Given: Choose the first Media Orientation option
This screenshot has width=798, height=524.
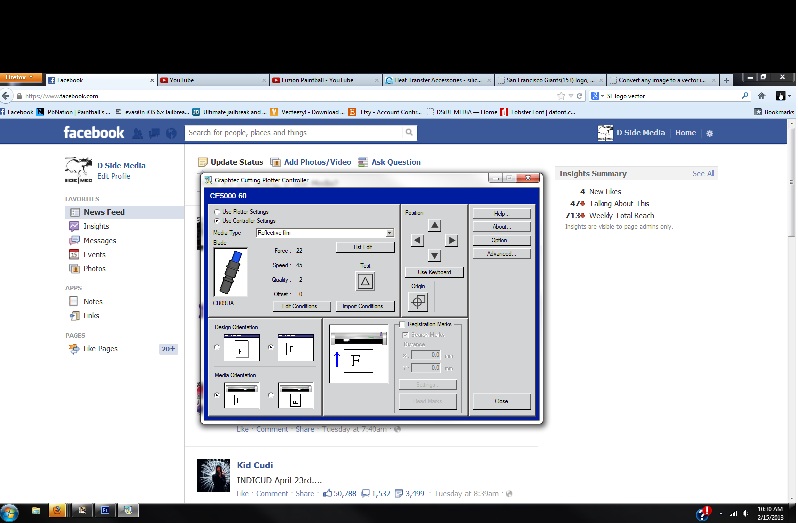Looking at the screenshot, I should 217,395.
